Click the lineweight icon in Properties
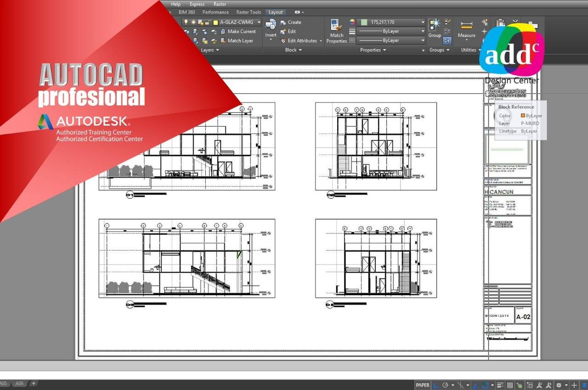 pyautogui.click(x=352, y=31)
